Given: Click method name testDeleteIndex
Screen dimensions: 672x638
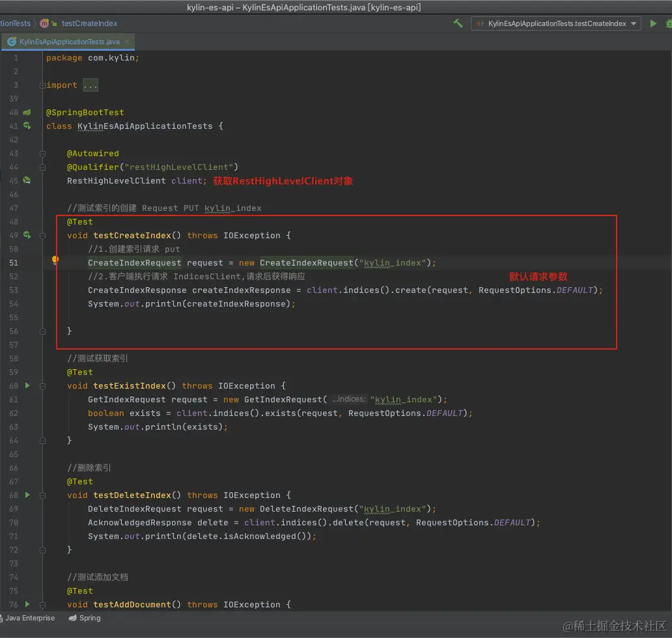Looking at the screenshot, I should [x=132, y=495].
